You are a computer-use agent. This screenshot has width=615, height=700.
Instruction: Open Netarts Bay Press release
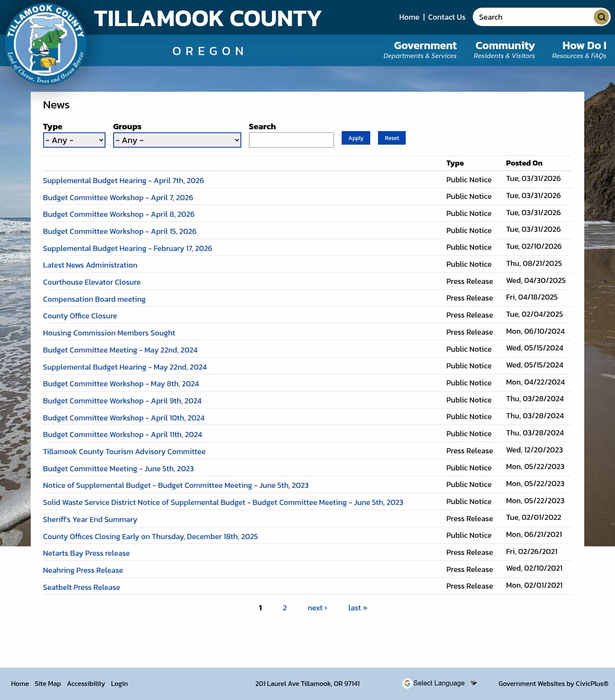point(86,553)
